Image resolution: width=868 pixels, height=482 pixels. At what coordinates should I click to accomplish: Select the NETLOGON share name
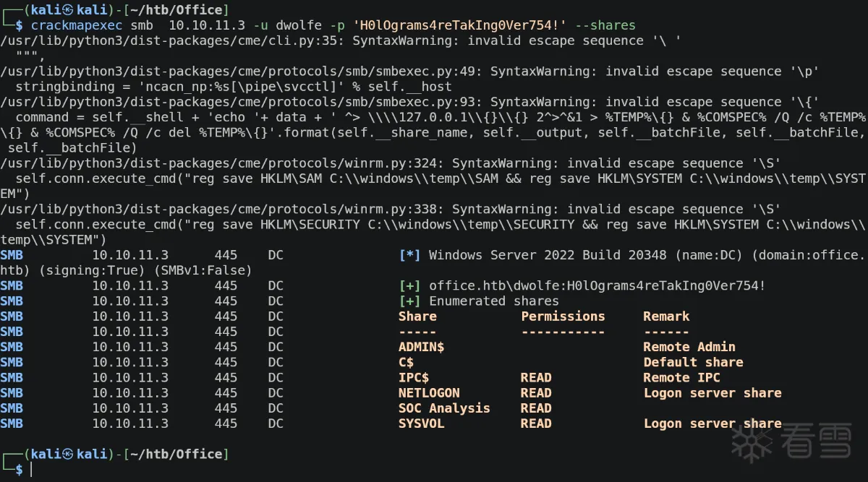tap(429, 393)
